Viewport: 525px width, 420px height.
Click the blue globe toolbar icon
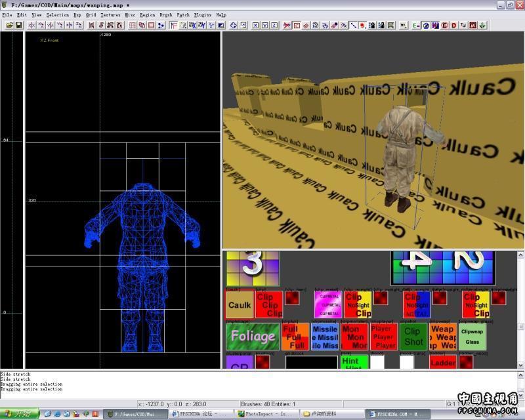pos(425,25)
